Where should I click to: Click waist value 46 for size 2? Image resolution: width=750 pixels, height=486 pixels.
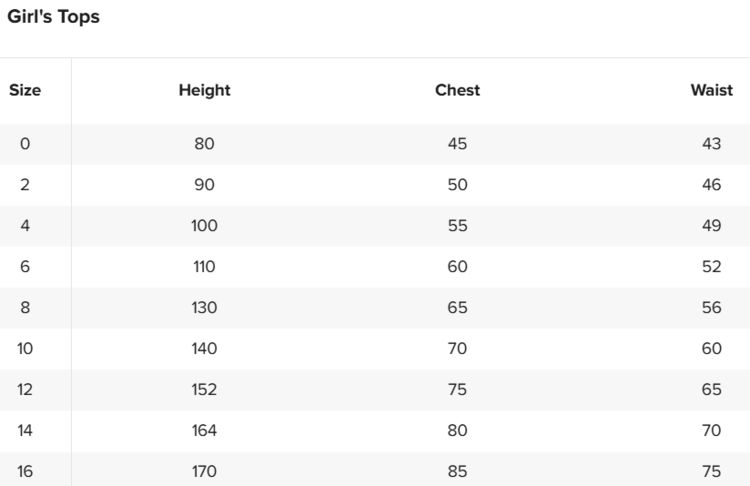[711, 185]
